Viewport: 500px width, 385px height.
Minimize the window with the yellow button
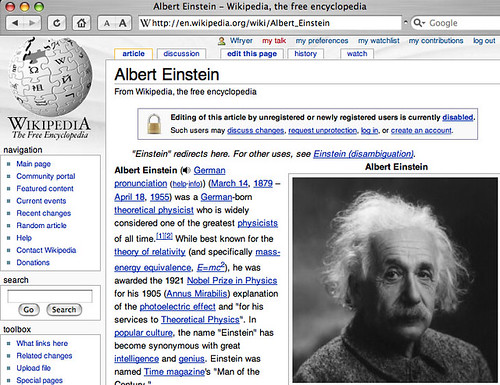coord(25,6)
